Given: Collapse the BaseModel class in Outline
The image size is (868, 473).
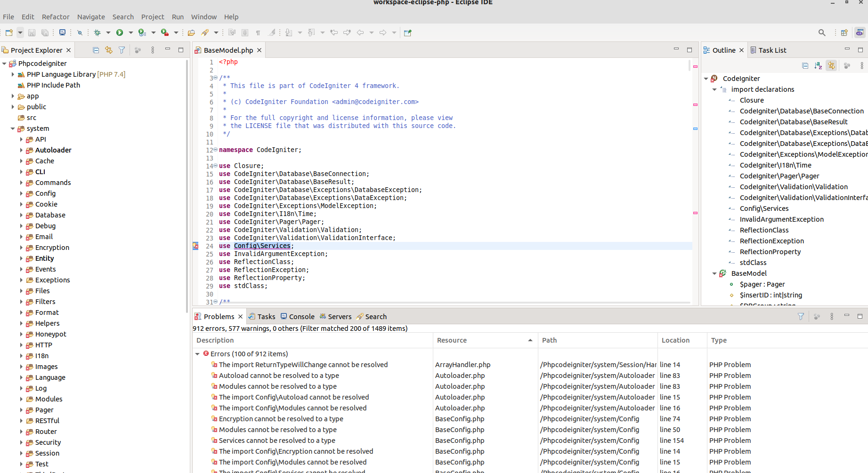Looking at the screenshot, I should tap(714, 273).
